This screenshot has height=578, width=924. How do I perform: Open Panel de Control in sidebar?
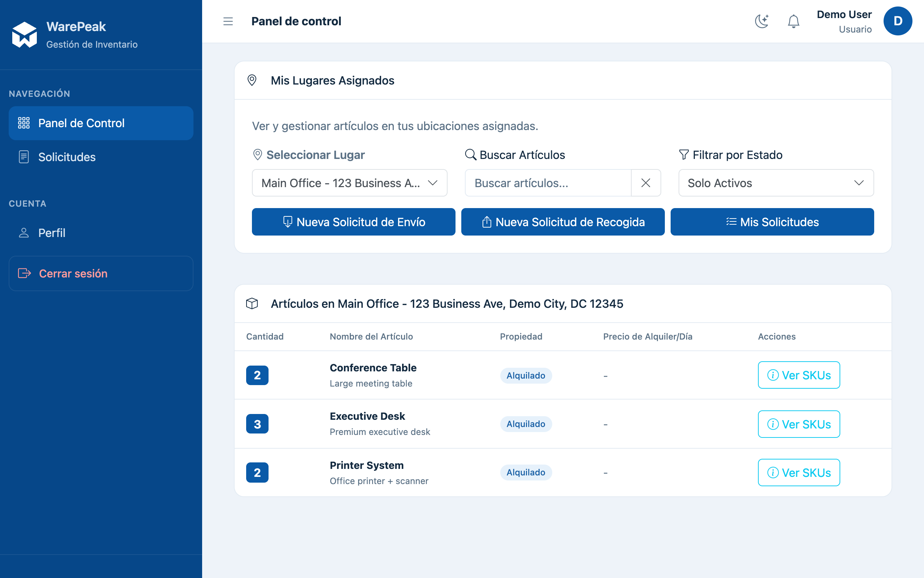click(101, 123)
